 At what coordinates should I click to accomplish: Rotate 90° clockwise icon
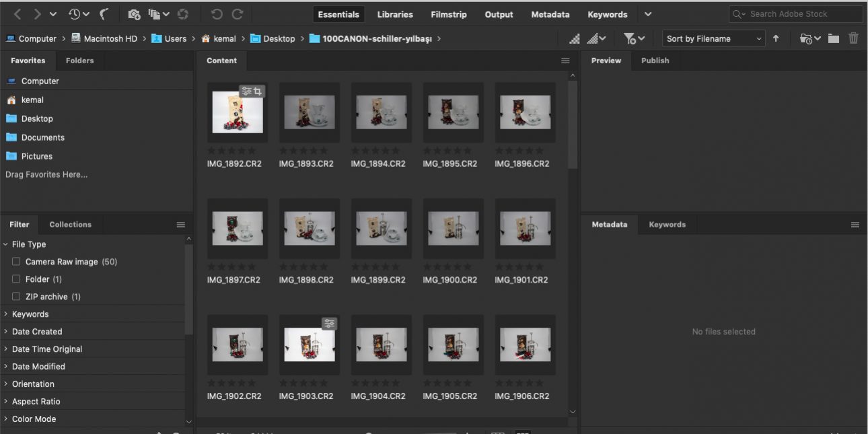tap(238, 14)
